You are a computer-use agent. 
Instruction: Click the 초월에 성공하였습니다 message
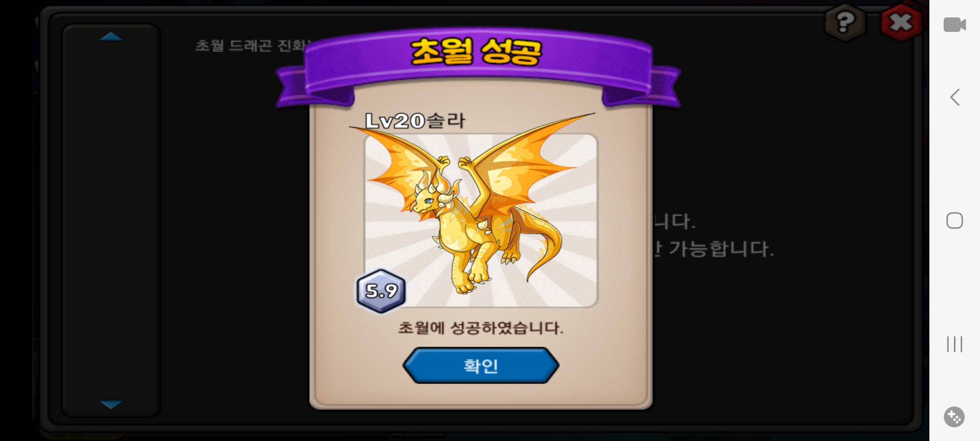[481, 328]
